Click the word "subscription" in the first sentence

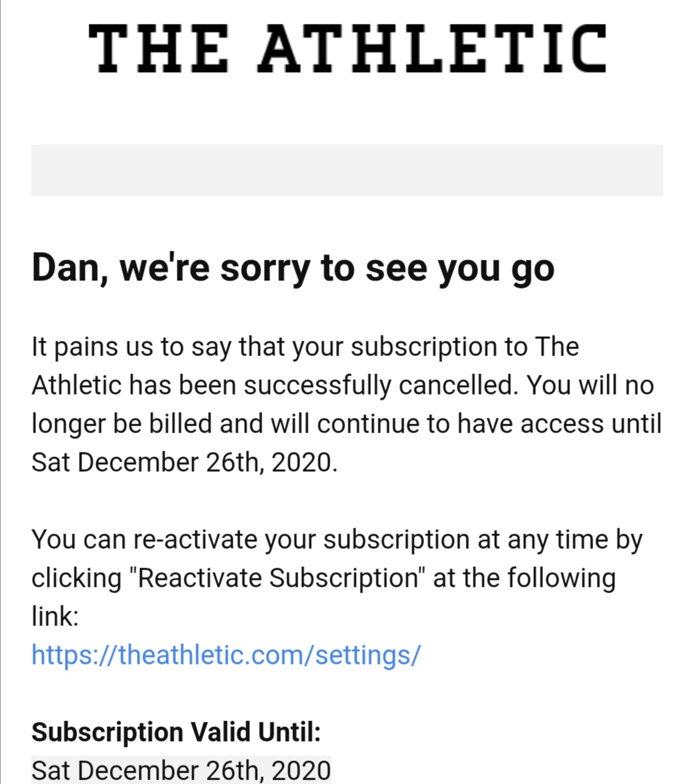click(x=423, y=346)
